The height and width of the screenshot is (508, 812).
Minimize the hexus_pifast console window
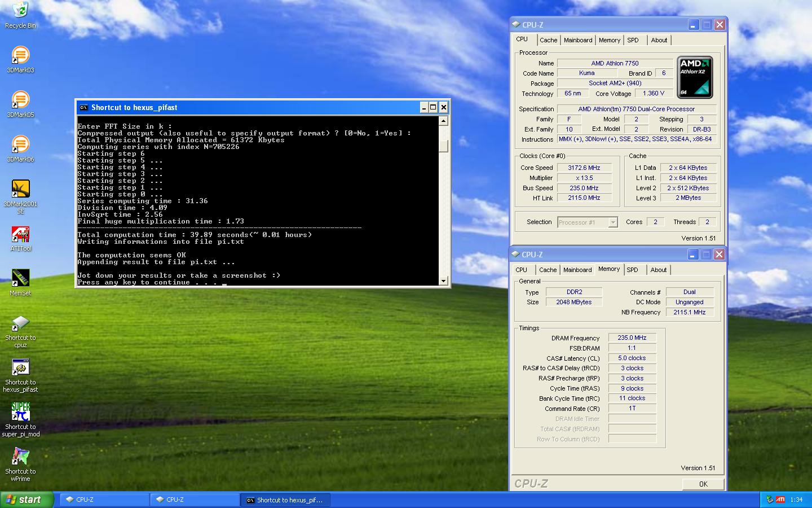[x=424, y=107]
